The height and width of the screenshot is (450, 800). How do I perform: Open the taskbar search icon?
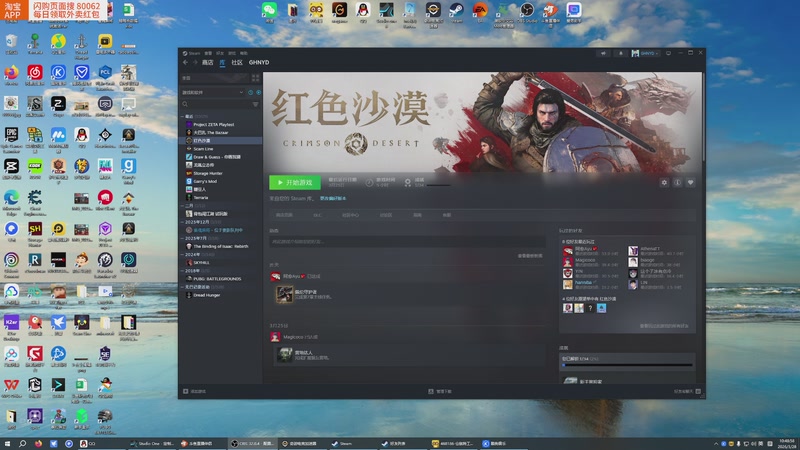[x=22, y=444]
